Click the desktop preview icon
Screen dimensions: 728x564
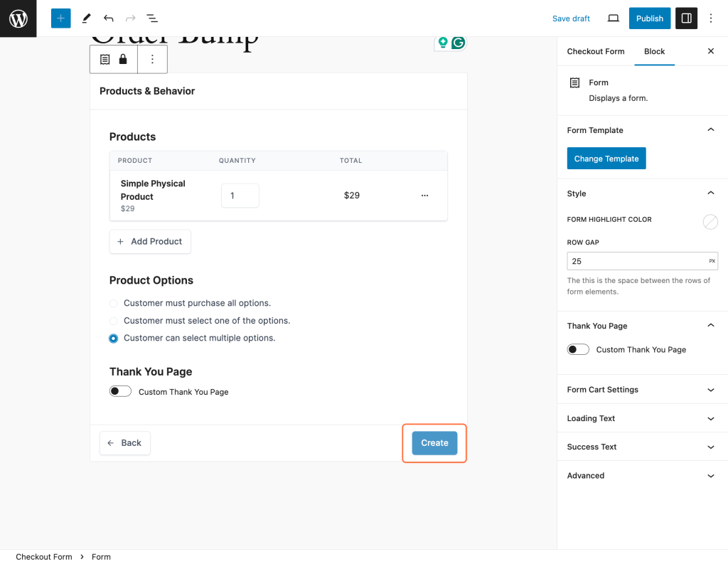(x=613, y=18)
